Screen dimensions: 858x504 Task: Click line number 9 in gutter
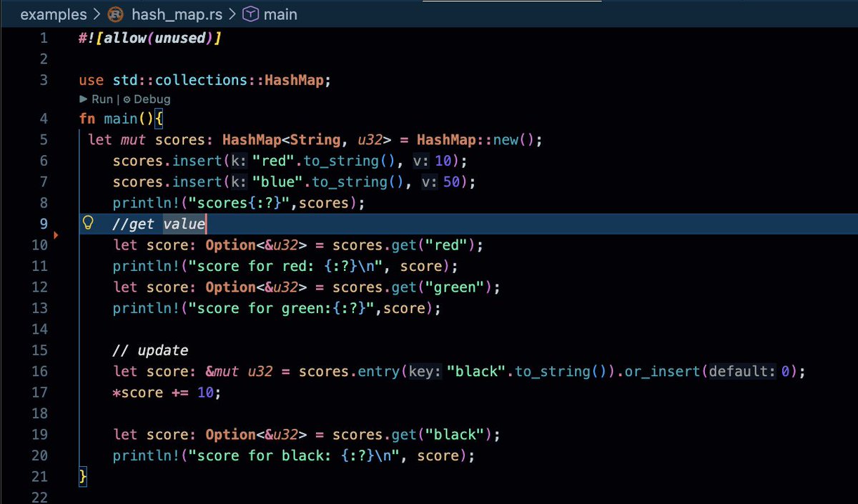(44, 224)
